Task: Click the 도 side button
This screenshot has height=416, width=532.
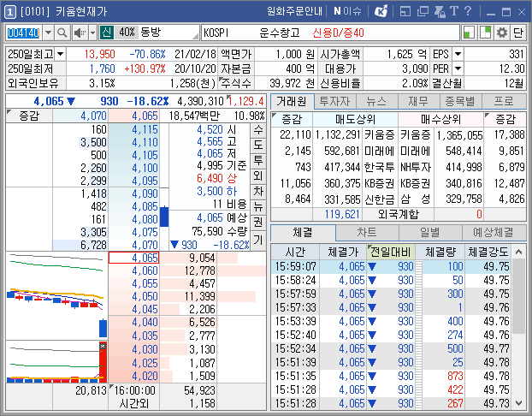Action: click(258, 146)
